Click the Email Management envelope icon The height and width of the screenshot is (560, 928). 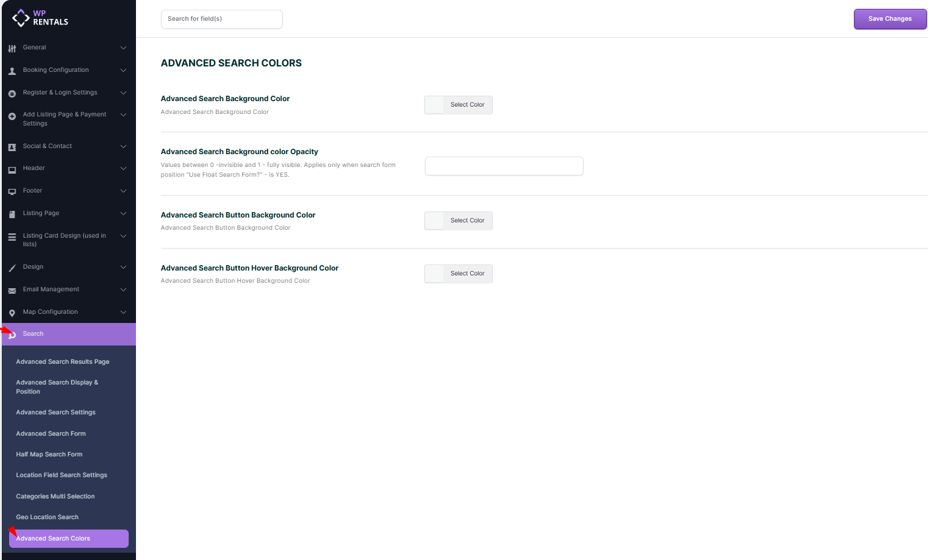(12, 291)
